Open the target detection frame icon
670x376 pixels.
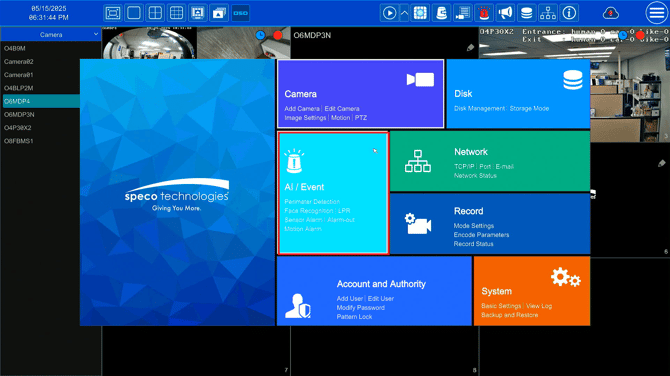(x=420, y=13)
